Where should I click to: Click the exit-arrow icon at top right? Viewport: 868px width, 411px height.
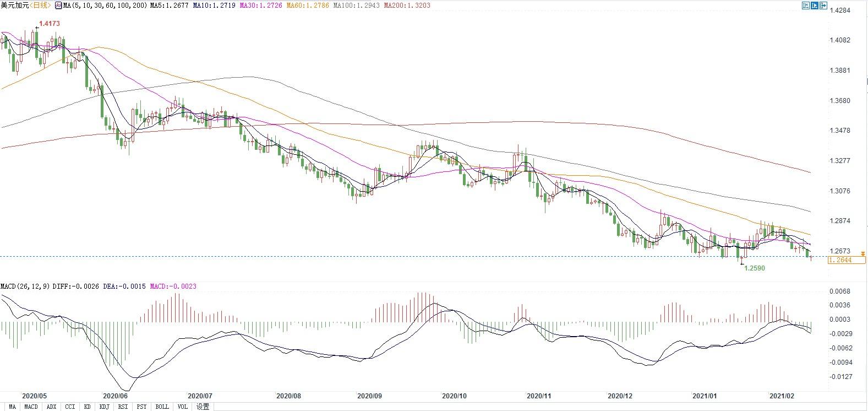pos(823,6)
